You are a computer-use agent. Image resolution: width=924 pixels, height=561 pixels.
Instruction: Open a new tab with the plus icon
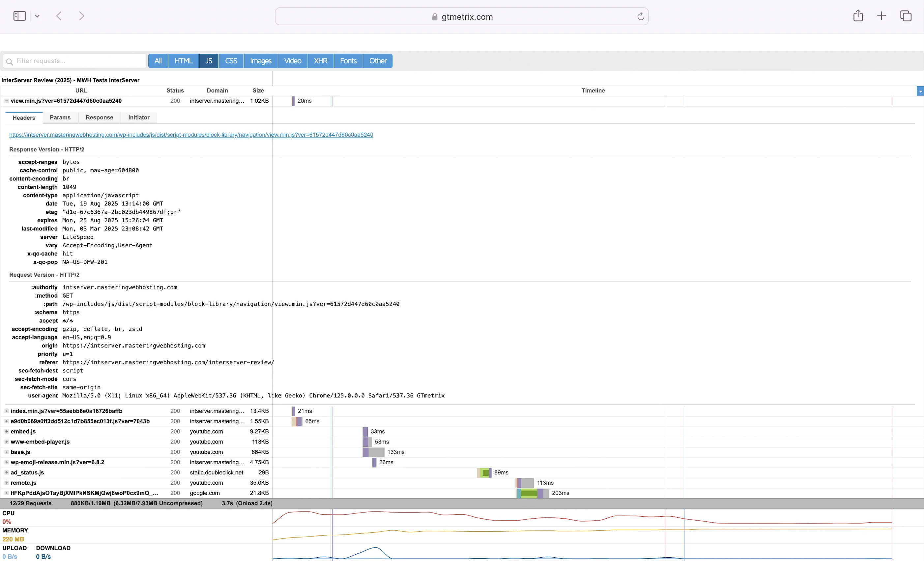point(881,16)
